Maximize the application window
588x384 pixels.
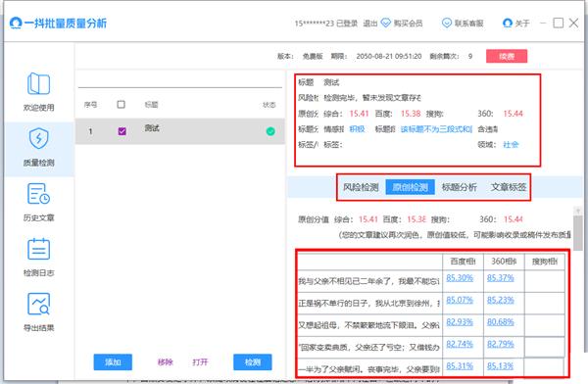pos(558,23)
